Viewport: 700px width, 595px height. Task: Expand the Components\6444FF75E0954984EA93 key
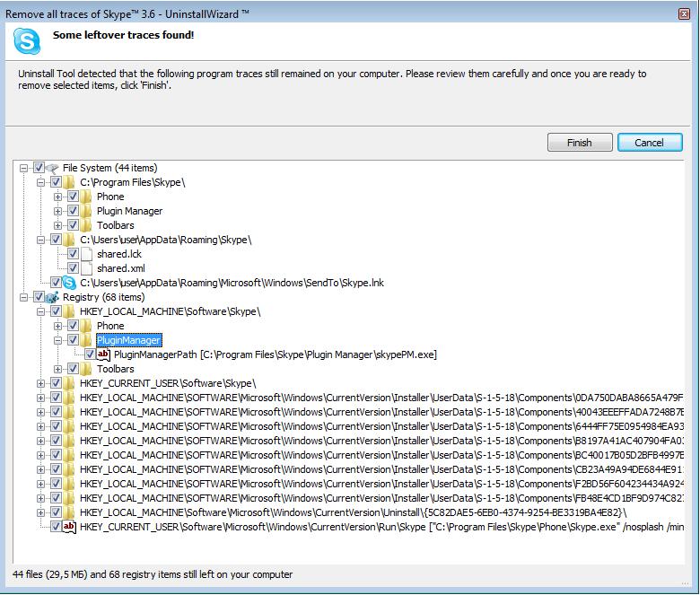pyautogui.click(x=40, y=426)
